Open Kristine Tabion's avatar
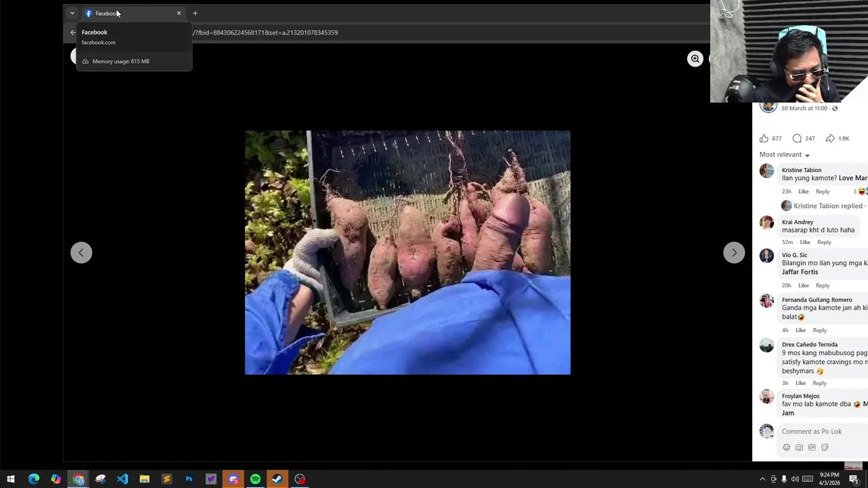 point(766,171)
